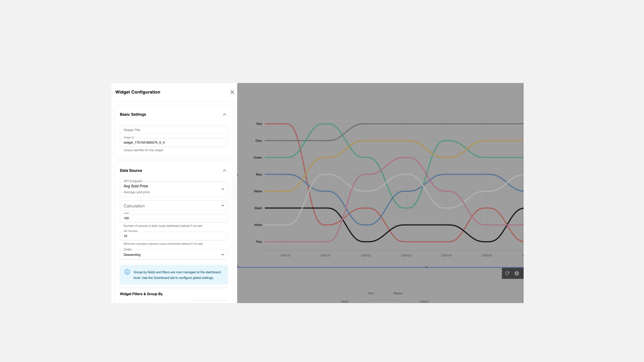Open the Calculation dropdown
The width and height of the screenshot is (644, 362).
174,206
